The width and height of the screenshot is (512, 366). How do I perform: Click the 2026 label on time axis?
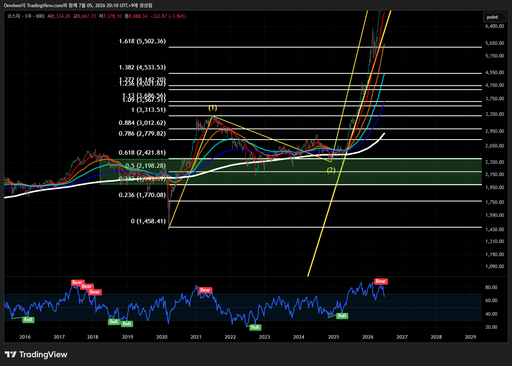pyautogui.click(x=368, y=337)
